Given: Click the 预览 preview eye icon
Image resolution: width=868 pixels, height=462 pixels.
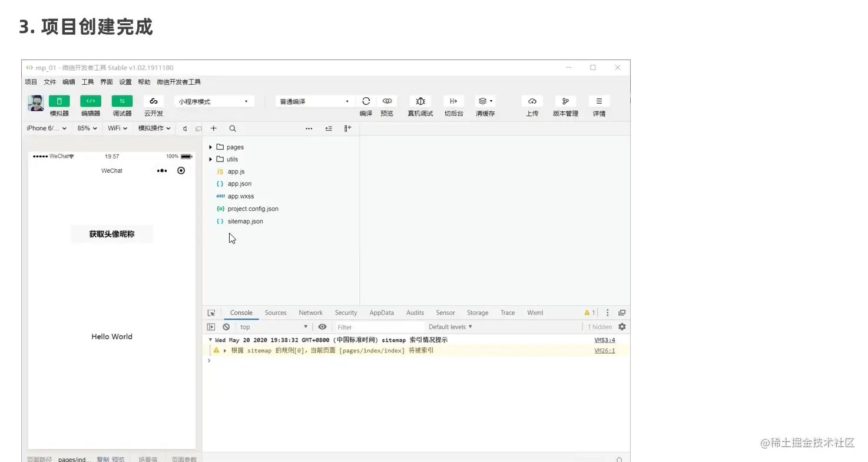Looking at the screenshot, I should (387, 101).
